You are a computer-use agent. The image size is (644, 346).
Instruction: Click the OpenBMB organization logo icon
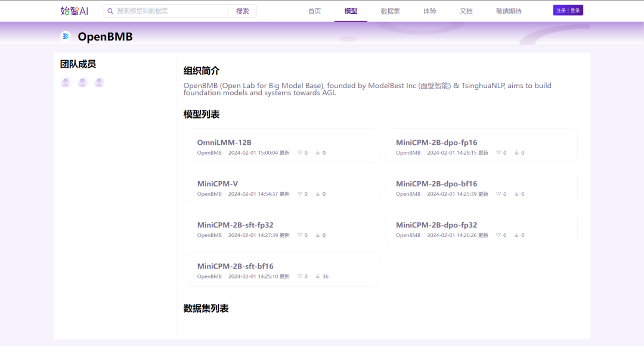tap(66, 36)
